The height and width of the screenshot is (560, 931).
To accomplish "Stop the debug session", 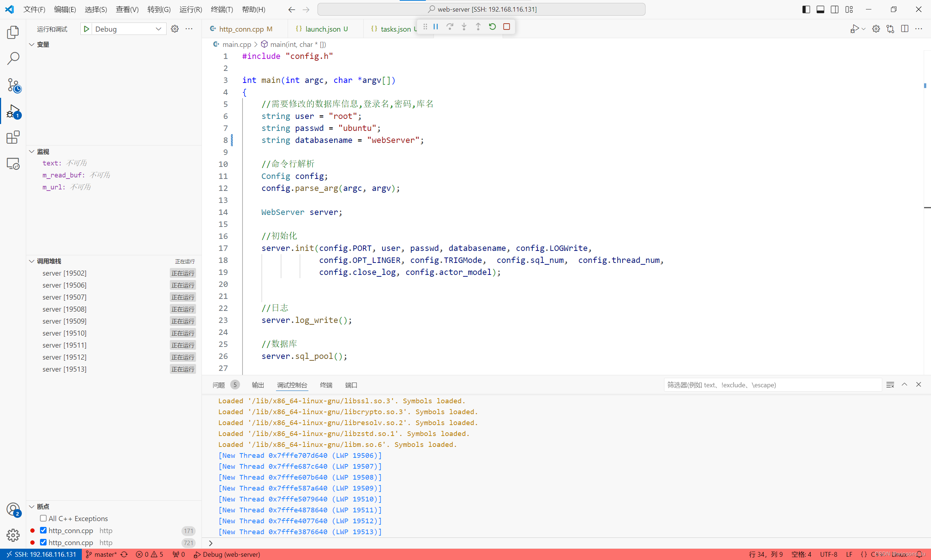I will pos(507,27).
